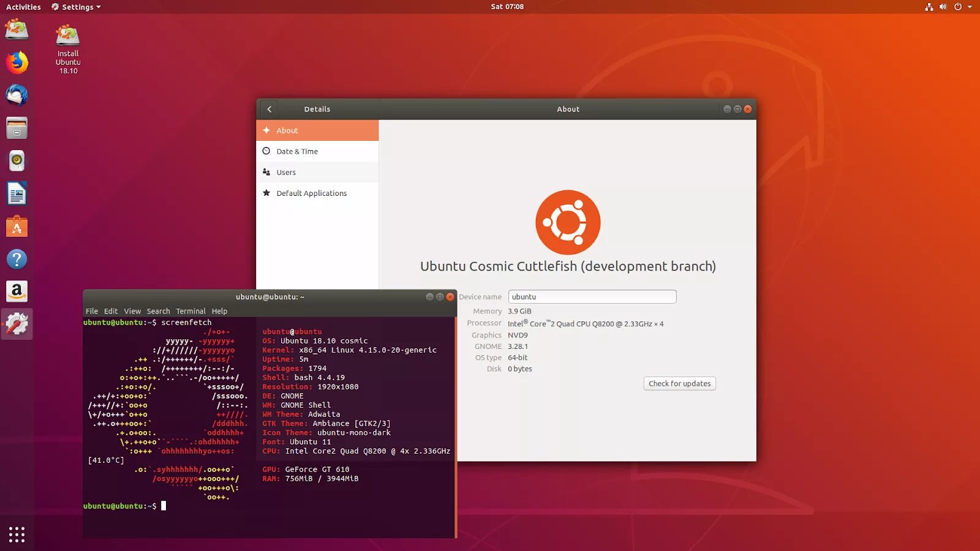Open the terminal Terminal menu
Screen dimensions: 980x551
point(191,311)
